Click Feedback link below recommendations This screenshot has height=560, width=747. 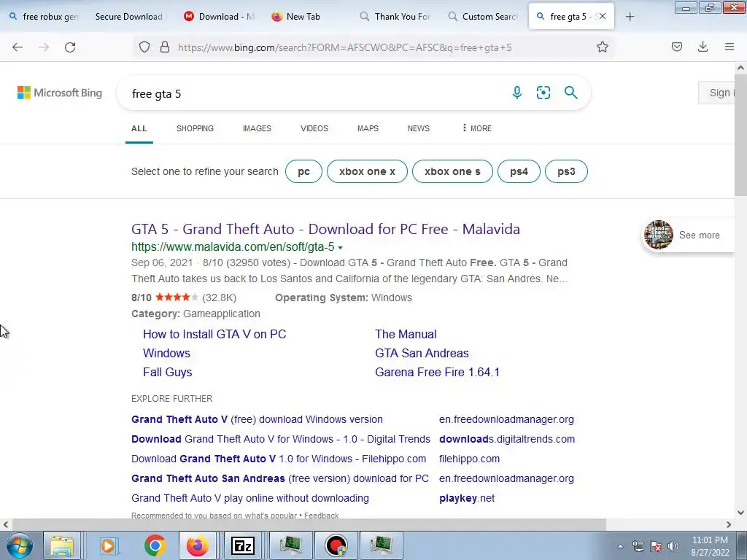coord(321,516)
